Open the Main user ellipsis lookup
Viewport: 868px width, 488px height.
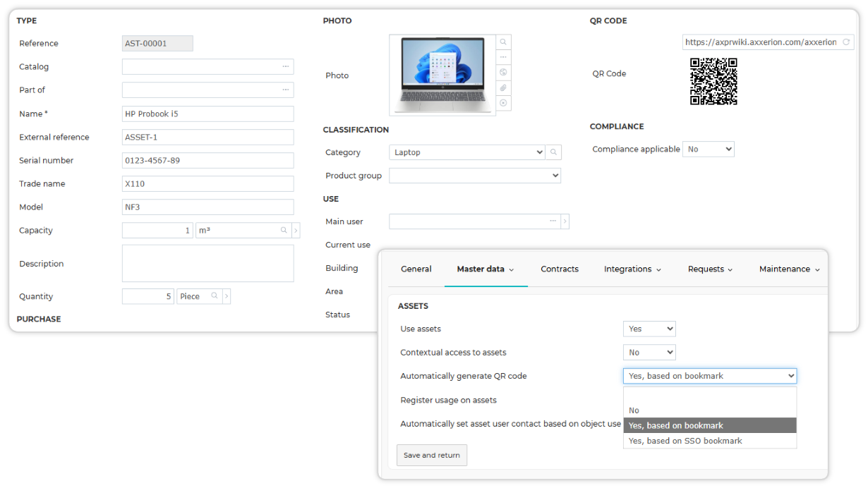point(553,221)
